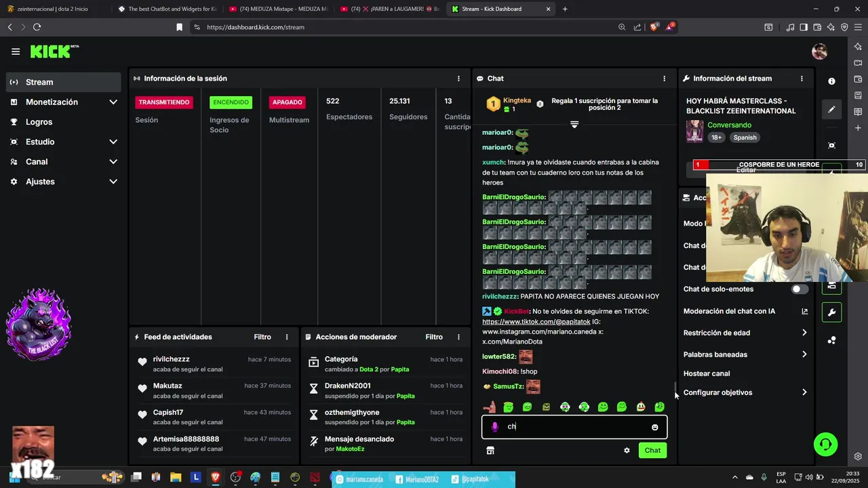Open a new browser tab with the plus button
868x488 pixels.
pos(565,9)
